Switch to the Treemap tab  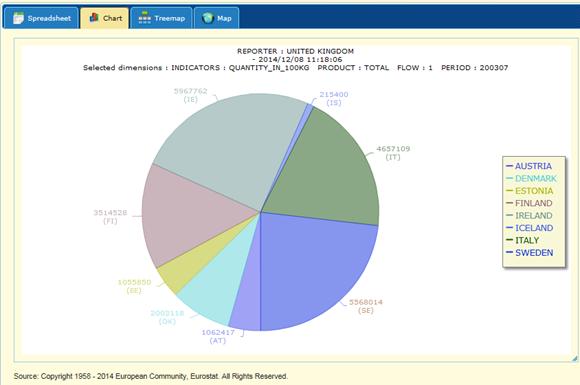(x=161, y=18)
